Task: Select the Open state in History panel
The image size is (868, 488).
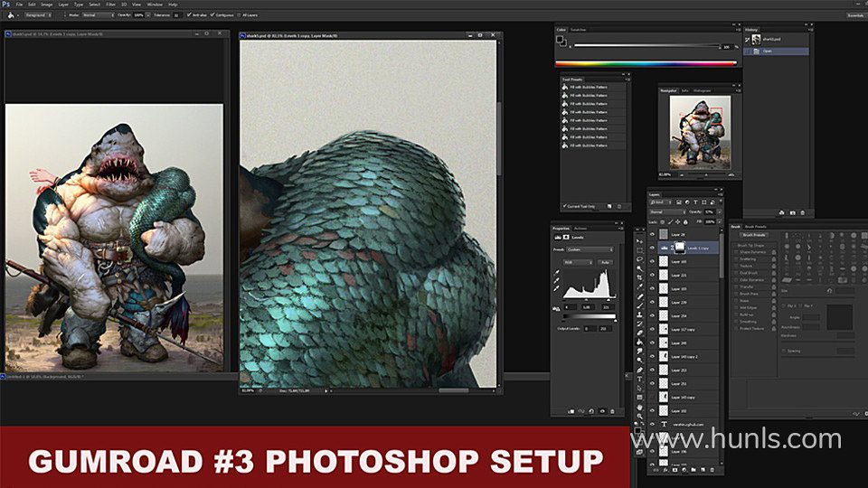Action: tap(776, 51)
